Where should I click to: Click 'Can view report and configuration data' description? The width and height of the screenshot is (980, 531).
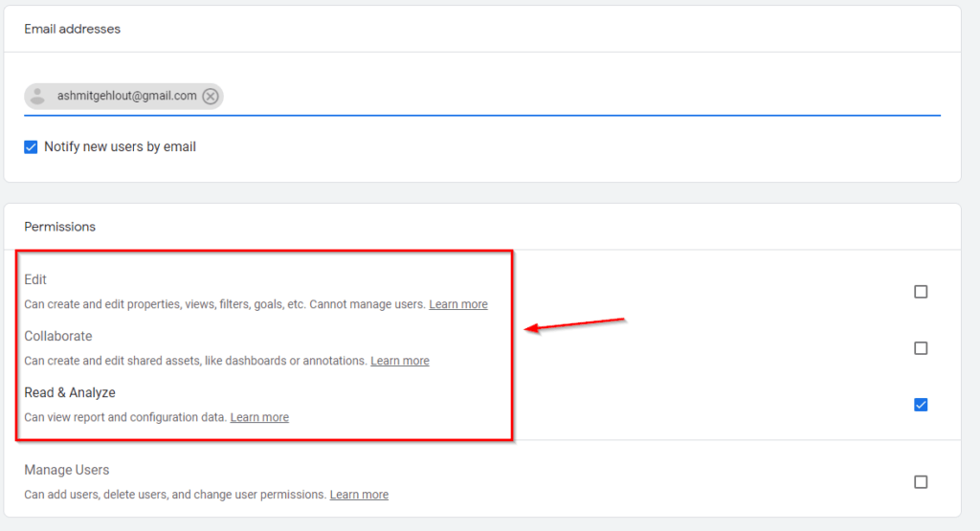(125, 417)
